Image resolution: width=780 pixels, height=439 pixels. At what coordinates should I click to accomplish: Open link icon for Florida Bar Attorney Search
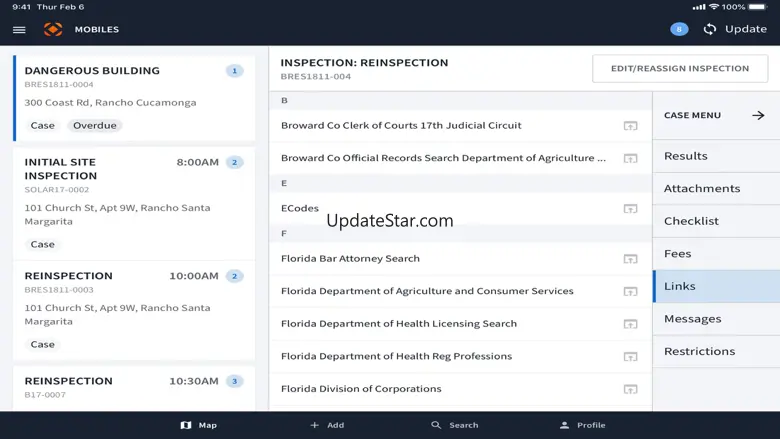(630, 259)
